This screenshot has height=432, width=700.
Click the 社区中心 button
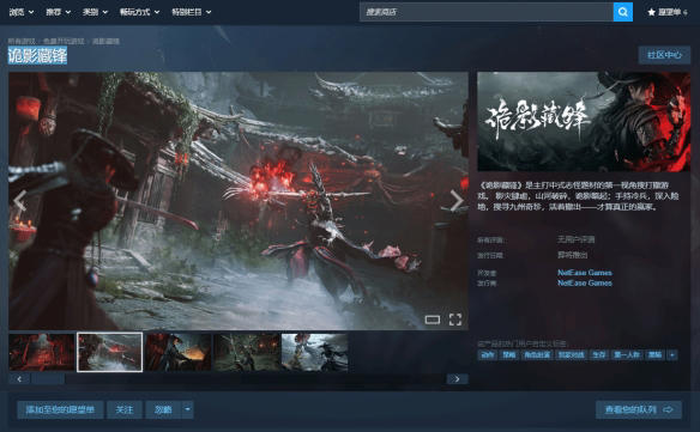664,55
